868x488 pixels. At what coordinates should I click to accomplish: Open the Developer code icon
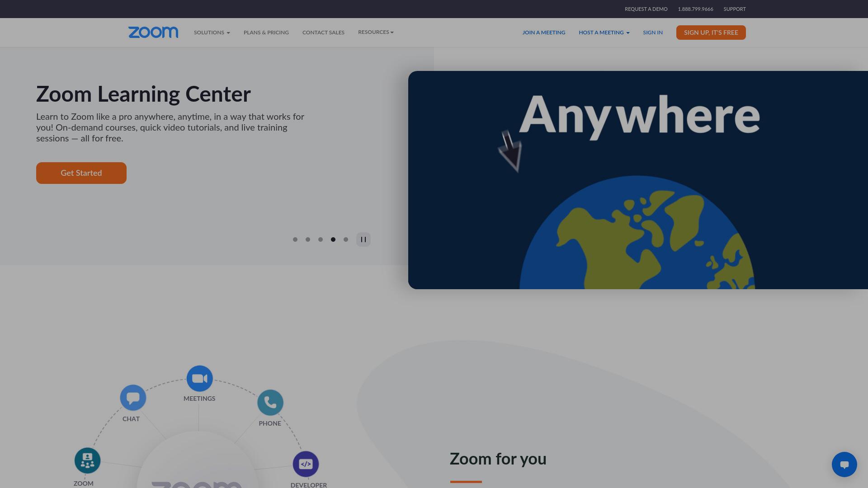point(306,464)
